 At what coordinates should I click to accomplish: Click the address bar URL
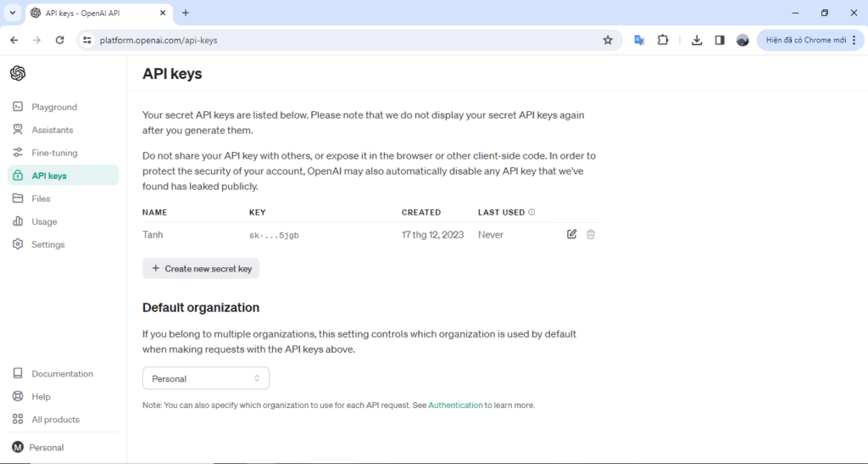click(x=159, y=41)
